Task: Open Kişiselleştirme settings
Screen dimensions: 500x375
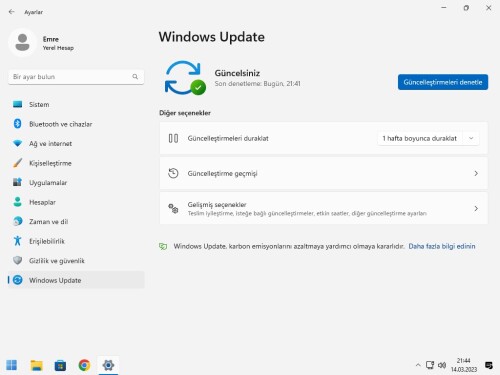Action: (76, 163)
